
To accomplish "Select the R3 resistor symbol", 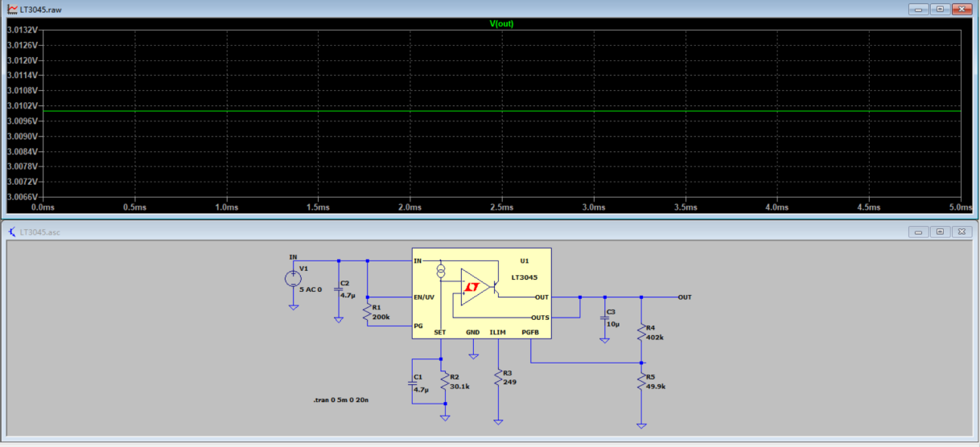I will [498, 378].
